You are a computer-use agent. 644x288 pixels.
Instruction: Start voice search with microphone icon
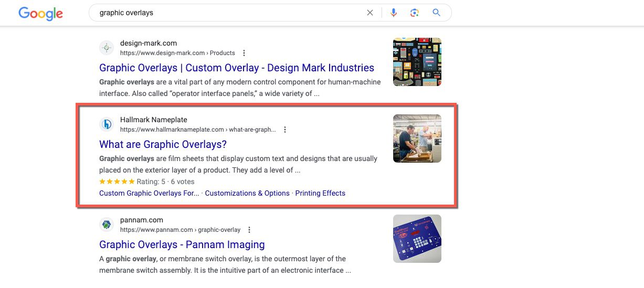point(394,13)
